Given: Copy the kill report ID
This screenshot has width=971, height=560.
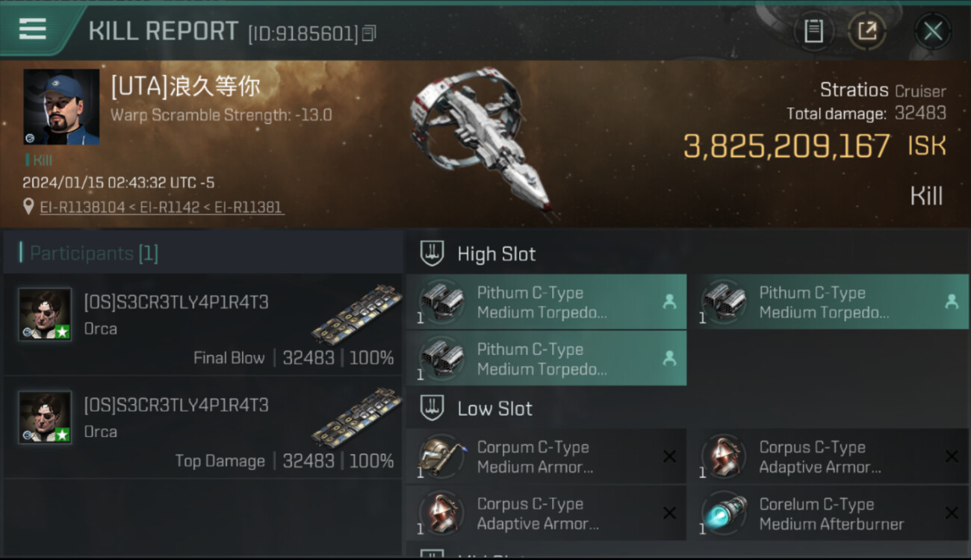Looking at the screenshot, I should pyautogui.click(x=369, y=33).
